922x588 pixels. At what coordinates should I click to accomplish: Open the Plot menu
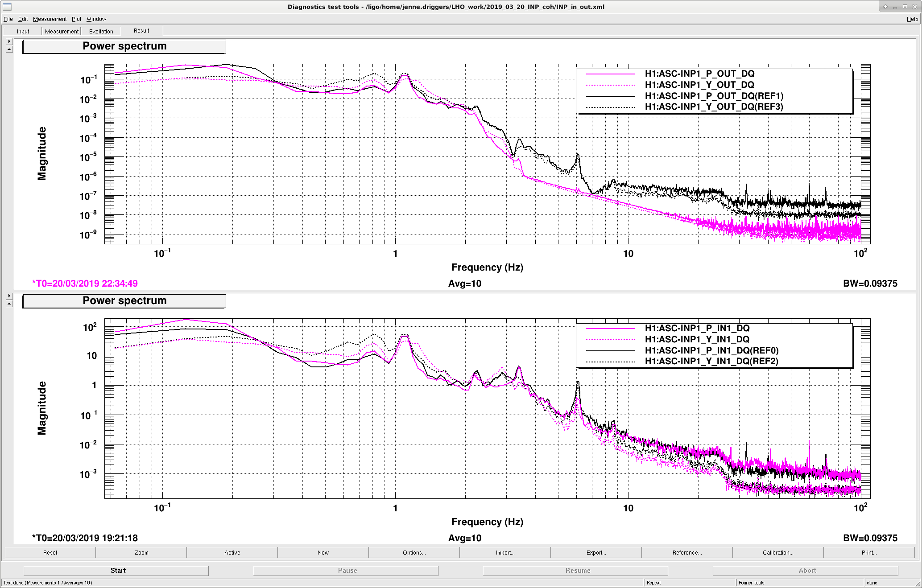(x=76, y=19)
